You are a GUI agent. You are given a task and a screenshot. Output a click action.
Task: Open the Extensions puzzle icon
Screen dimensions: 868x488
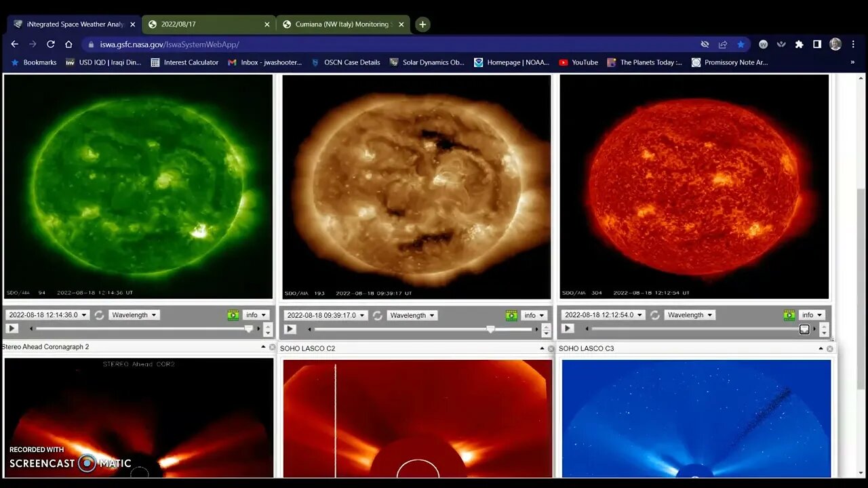800,44
